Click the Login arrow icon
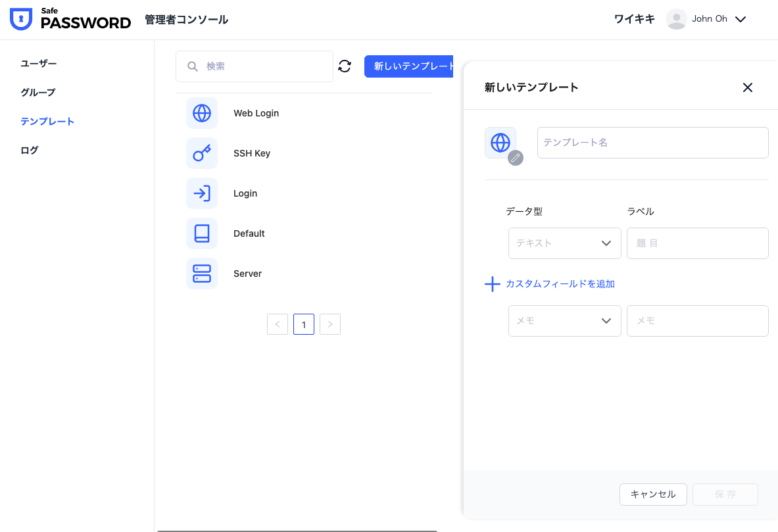The height and width of the screenshot is (532, 778). (x=202, y=193)
